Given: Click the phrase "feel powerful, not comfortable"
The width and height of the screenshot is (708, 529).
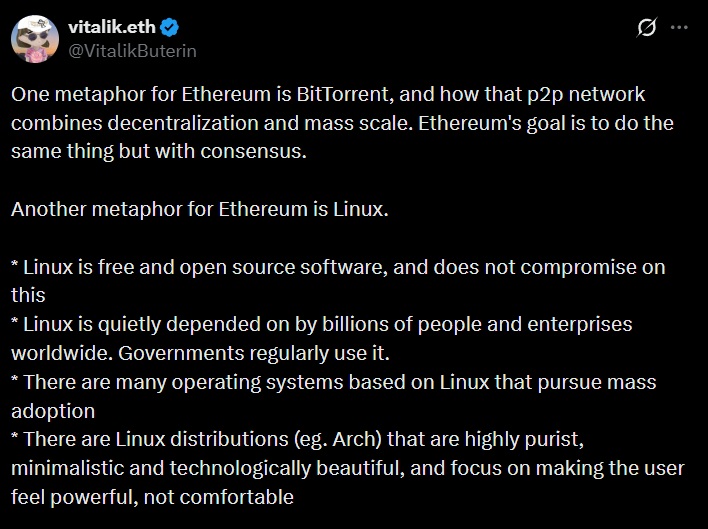Looking at the screenshot, I should point(153,497).
